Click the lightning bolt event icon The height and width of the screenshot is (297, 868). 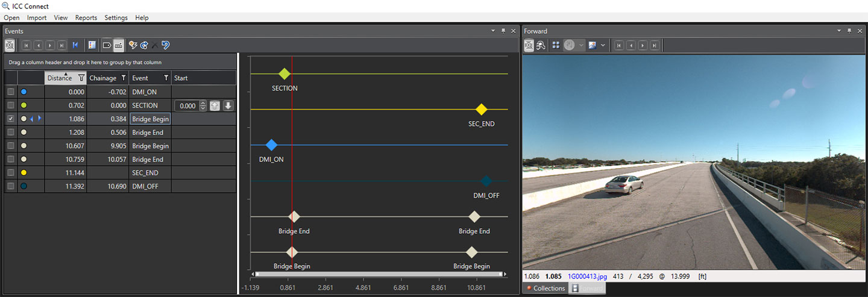click(133, 45)
